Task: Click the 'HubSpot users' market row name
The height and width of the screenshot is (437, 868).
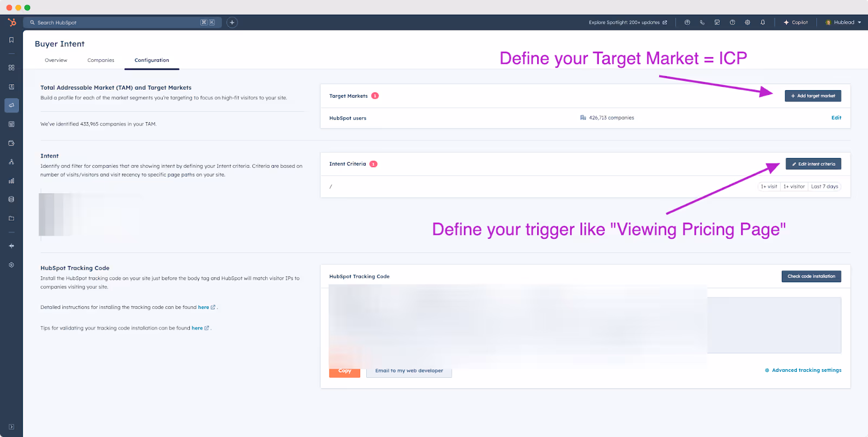Action: 348,118
